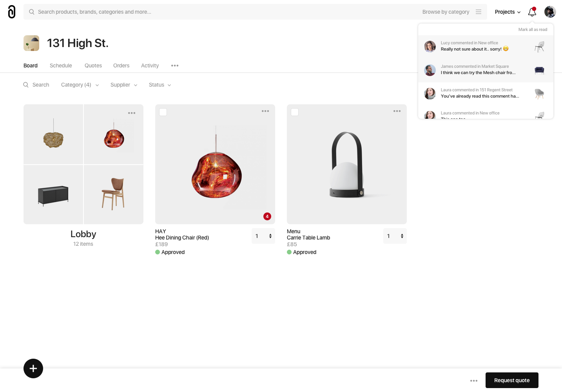Click James's avatar in notifications
The image size is (562, 392).
coord(430,70)
